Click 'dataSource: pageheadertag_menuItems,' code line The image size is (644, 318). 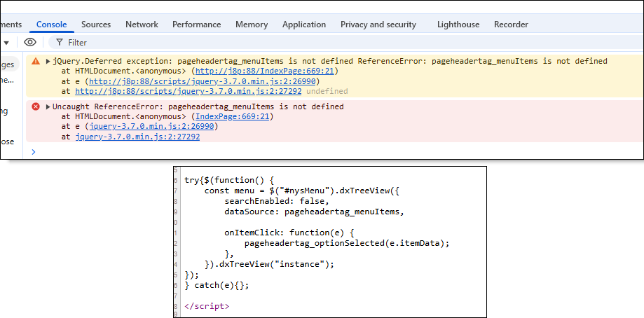click(314, 212)
